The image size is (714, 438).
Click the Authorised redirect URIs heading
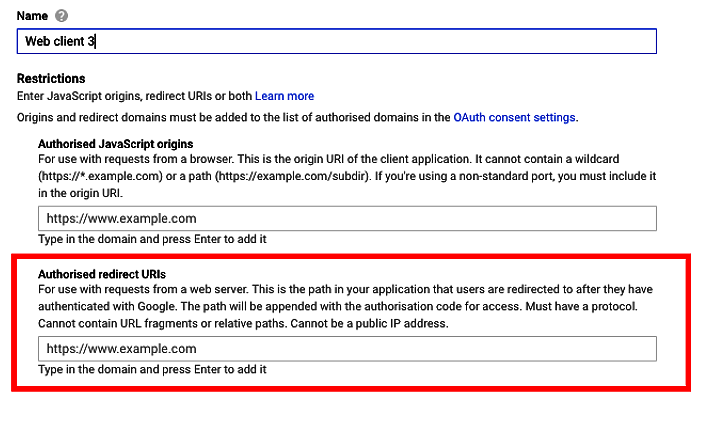click(102, 274)
